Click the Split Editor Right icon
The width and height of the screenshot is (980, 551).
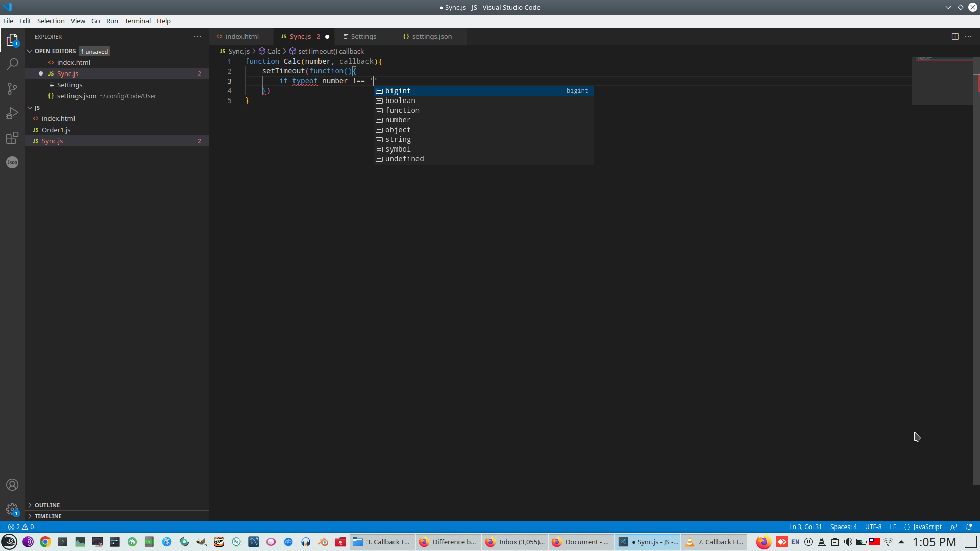point(955,37)
